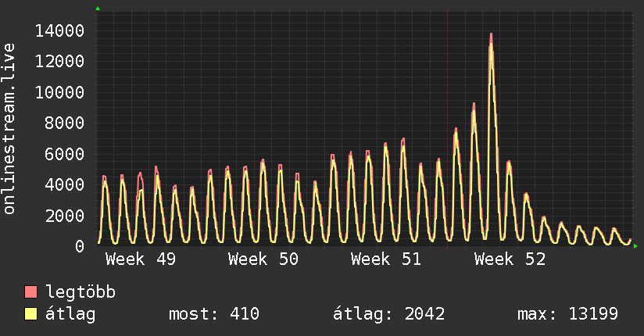The width and height of the screenshot is (644, 336).
Task: Click the Week 49 axis label
Action: (x=141, y=259)
